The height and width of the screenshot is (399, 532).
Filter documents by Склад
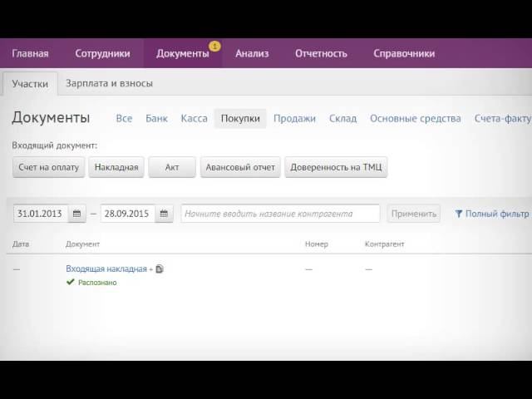coord(342,118)
